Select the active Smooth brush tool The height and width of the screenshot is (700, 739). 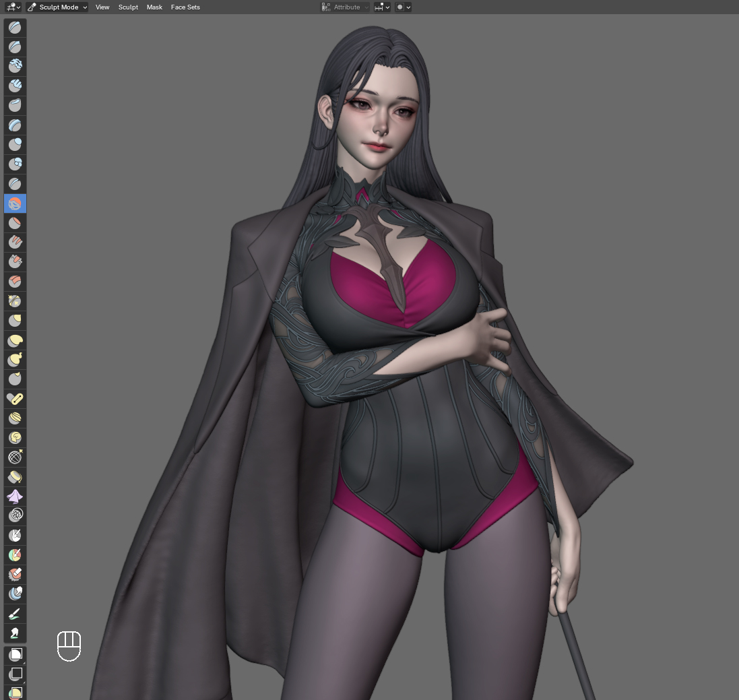(x=15, y=203)
